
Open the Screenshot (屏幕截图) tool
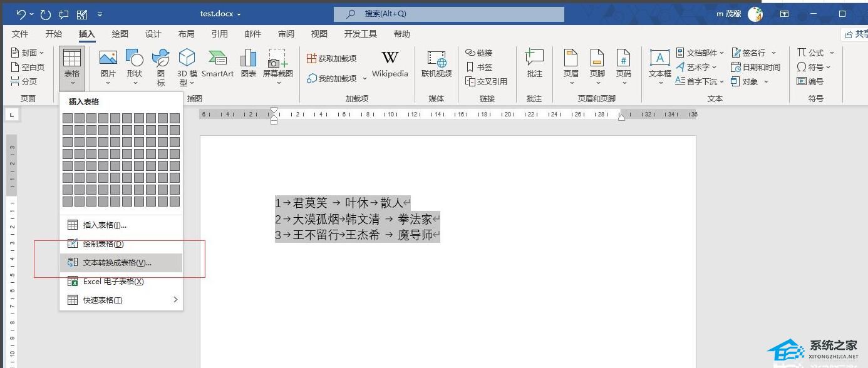(278, 68)
